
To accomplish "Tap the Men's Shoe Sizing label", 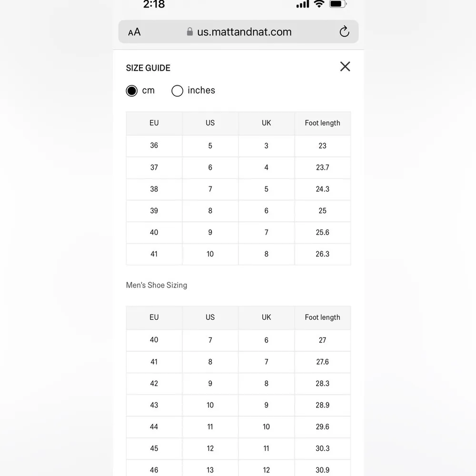I will (x=157, y=285).
